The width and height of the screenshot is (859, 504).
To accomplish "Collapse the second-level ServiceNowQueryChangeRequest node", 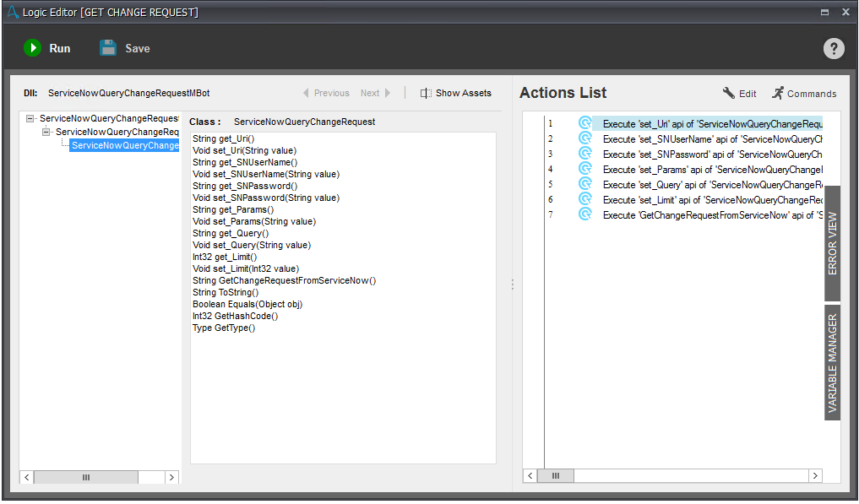I will click(x=46, y=133).
